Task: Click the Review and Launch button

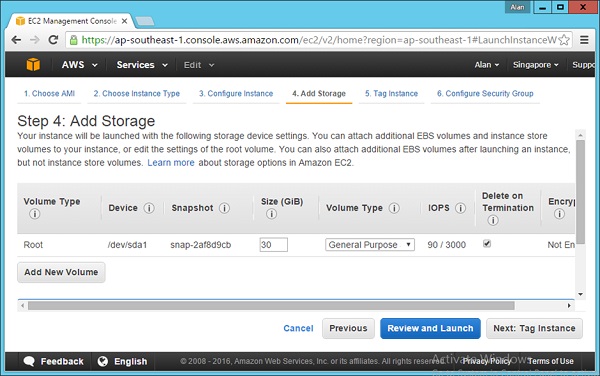Action: 430,328
